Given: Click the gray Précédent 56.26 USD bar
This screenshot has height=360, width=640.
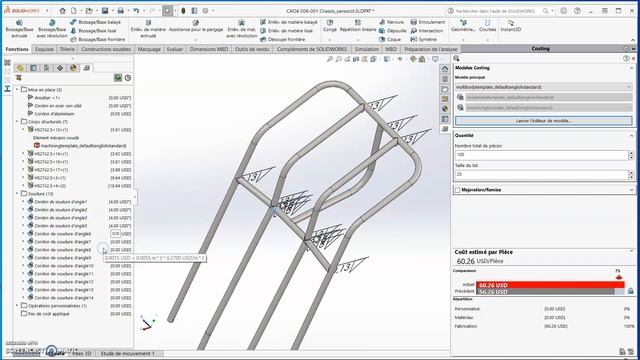Looking at the screenshot, I should pyautogui.click(x=545, y=291).
